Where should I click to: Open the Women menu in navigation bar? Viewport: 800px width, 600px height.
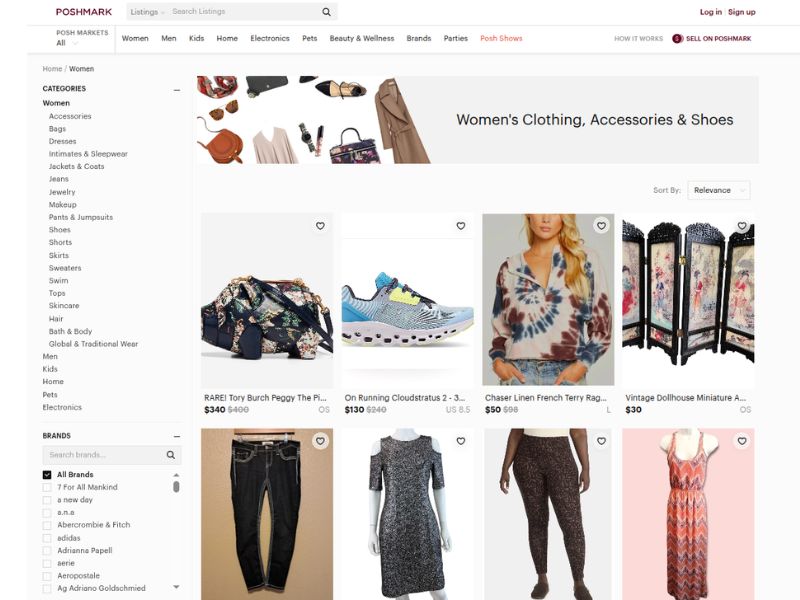[135, 38]
